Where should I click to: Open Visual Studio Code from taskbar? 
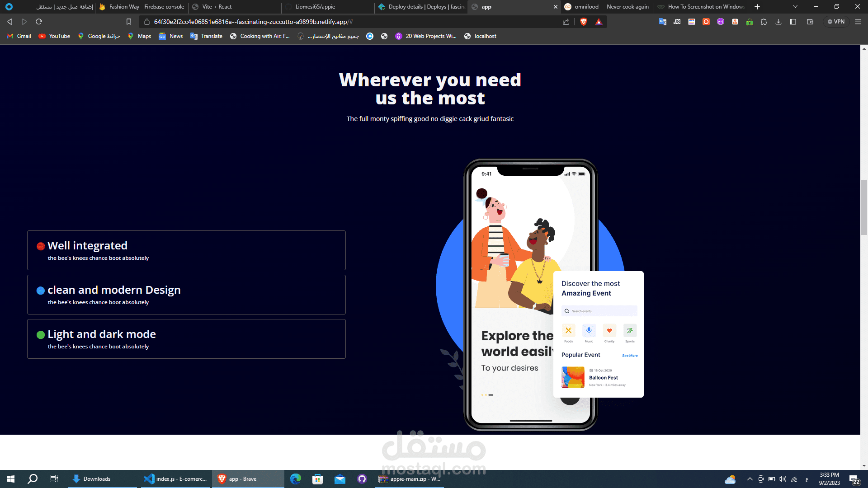click(175, 479)
